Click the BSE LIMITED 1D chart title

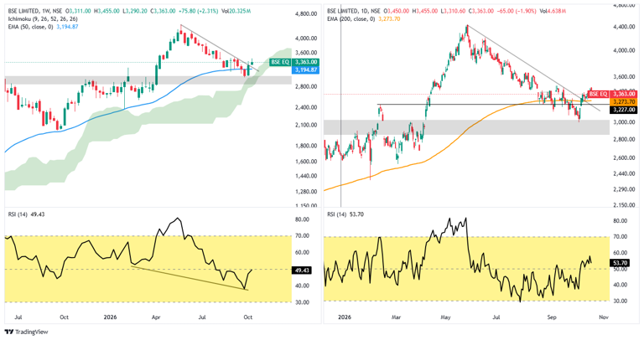click(x=353, y=11)
